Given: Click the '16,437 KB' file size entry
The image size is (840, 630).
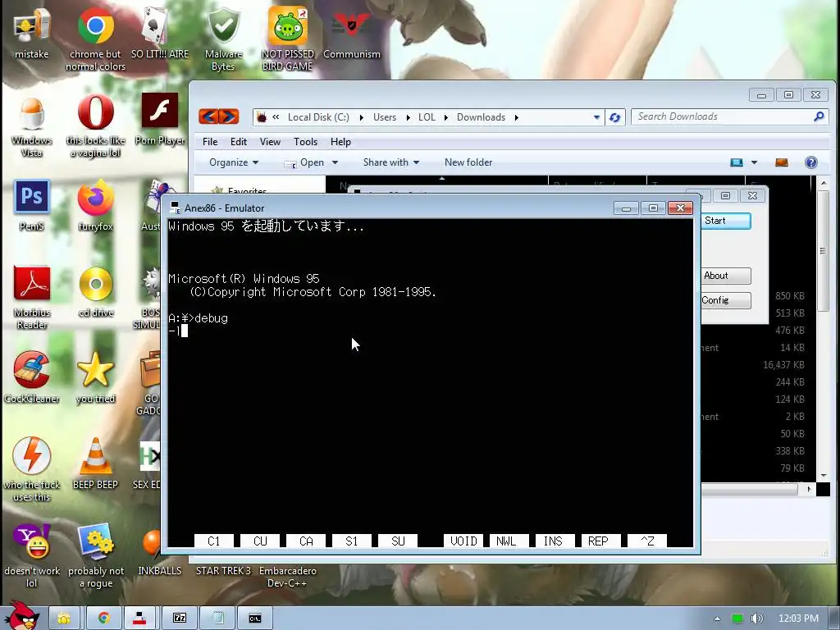Looking at the screenshot, I should pyautogui.click(x=783, y=365).
